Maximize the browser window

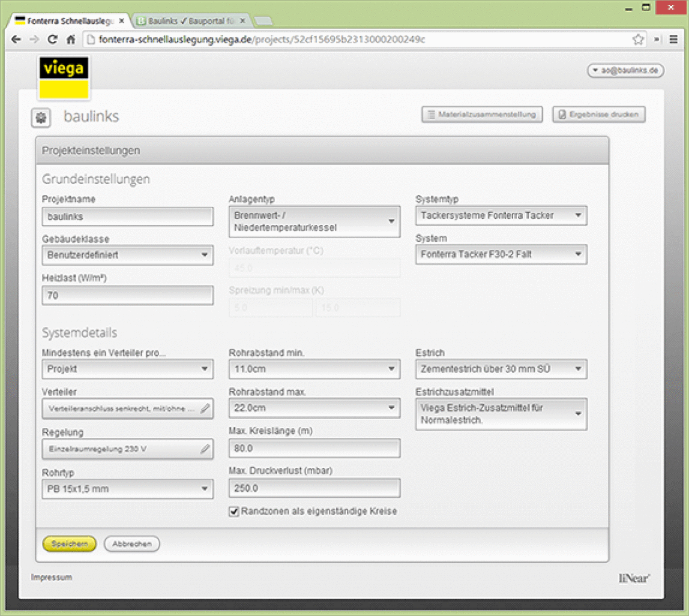pos(646,7)
